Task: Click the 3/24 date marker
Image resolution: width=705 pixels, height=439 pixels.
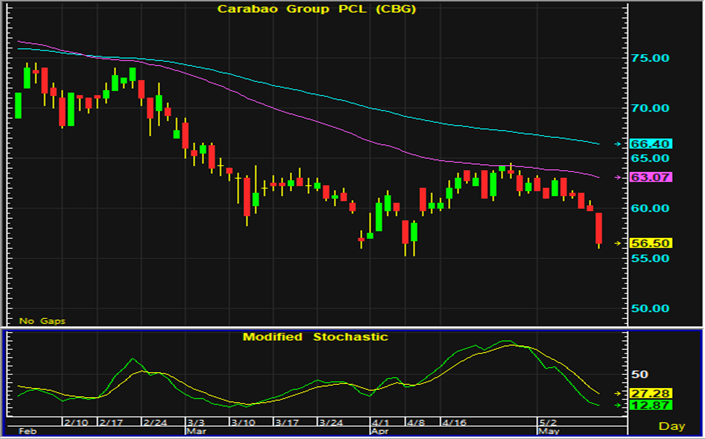Action: [x=330, y=423]
